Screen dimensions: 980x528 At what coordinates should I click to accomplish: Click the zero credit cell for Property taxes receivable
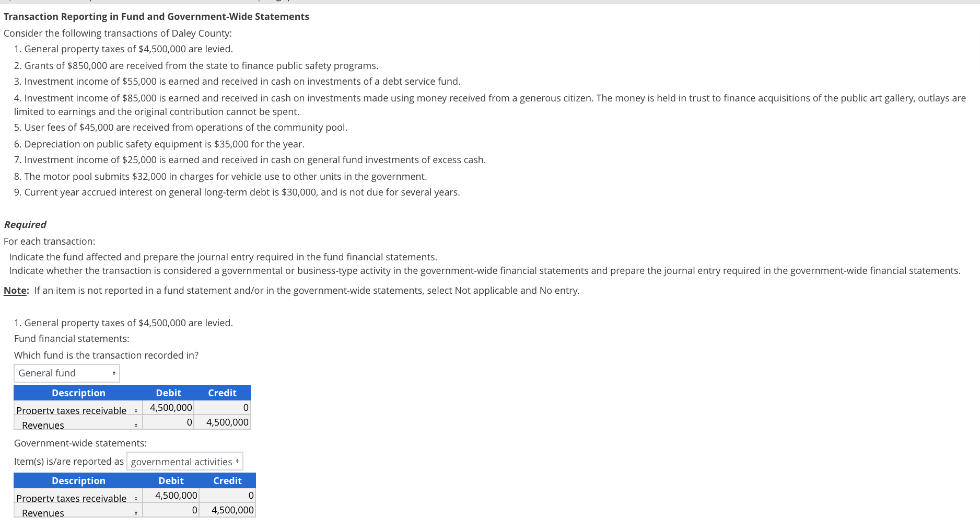pyautogui.click(x=227, y=407)
